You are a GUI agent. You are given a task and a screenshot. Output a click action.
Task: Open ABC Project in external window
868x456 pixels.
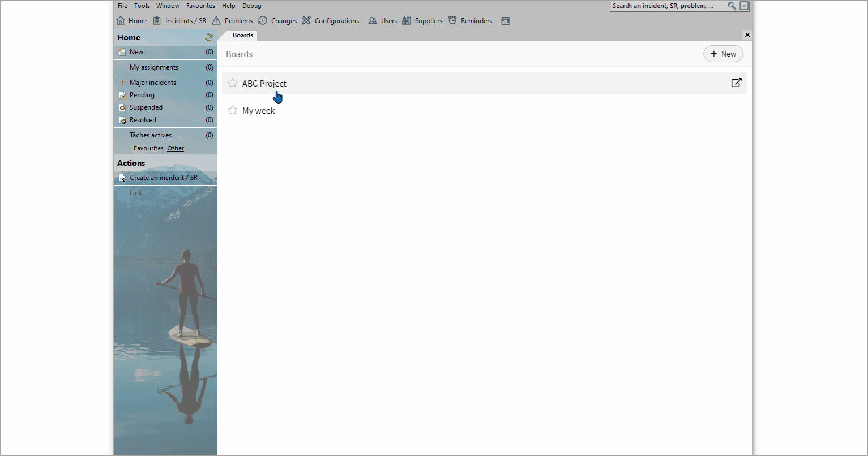coord(736,83)
